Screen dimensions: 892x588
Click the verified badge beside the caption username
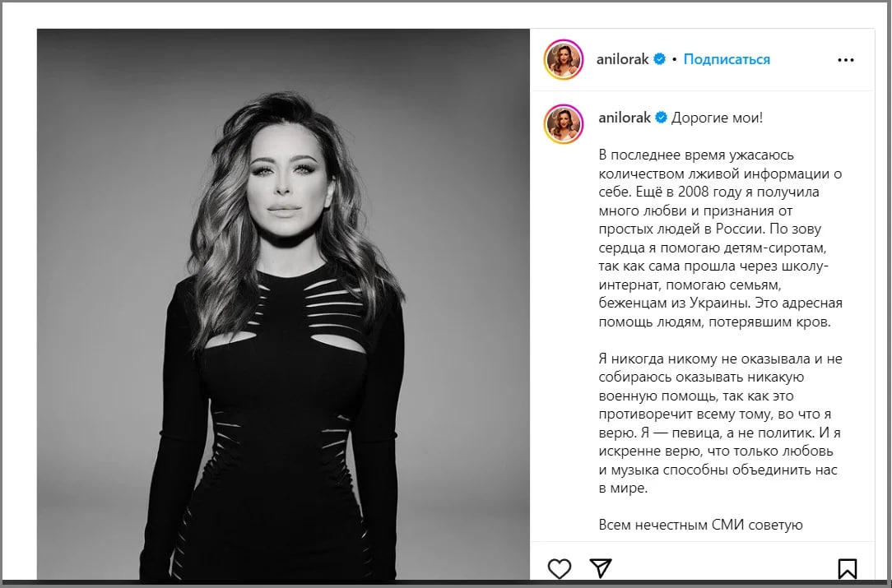(661, 117)
